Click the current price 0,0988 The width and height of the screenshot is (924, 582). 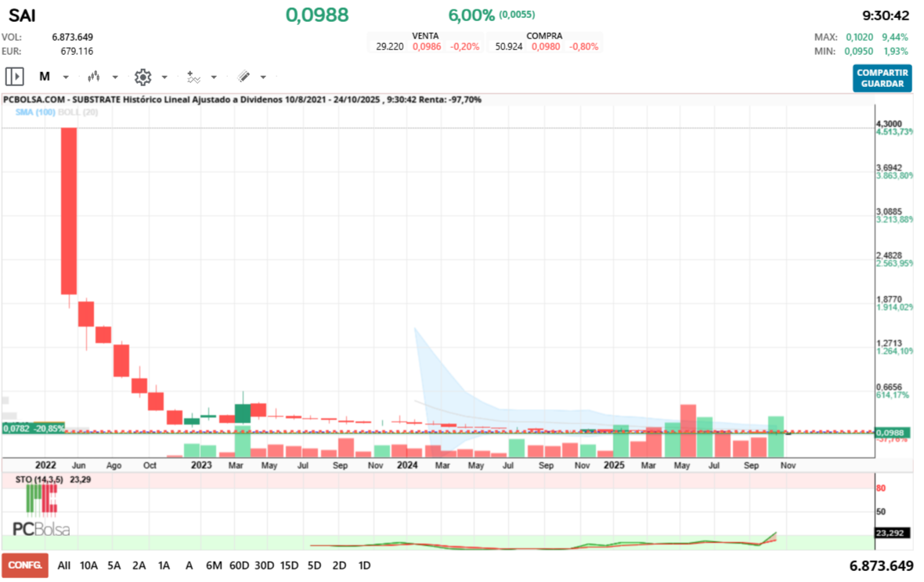pyautogui.click(x=317, y=15)
